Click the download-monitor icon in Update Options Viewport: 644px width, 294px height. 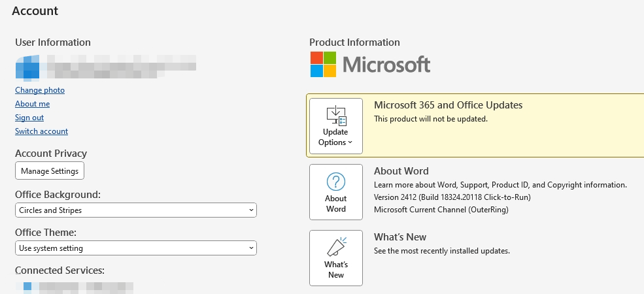click(x=336, y=116)
